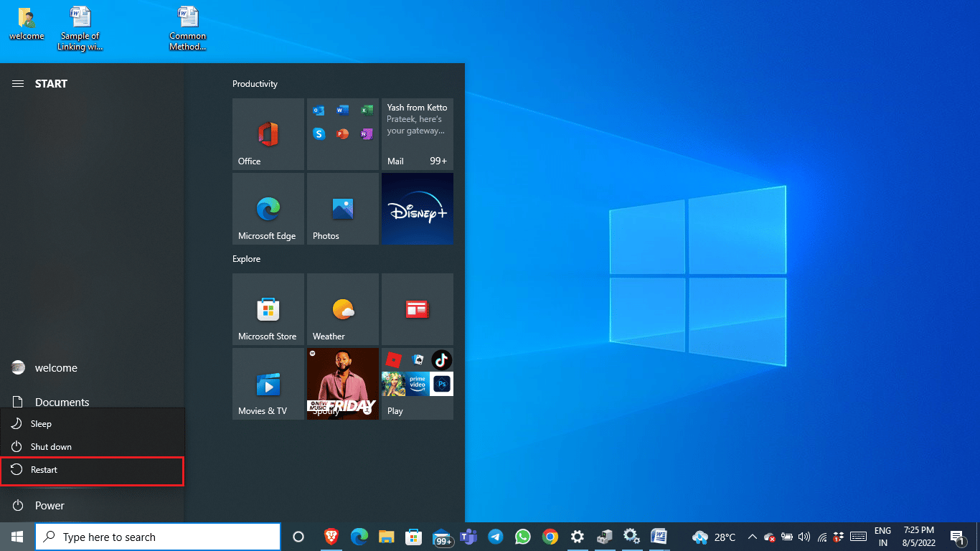Expand the Start menu hamburger button

[18, 84]
